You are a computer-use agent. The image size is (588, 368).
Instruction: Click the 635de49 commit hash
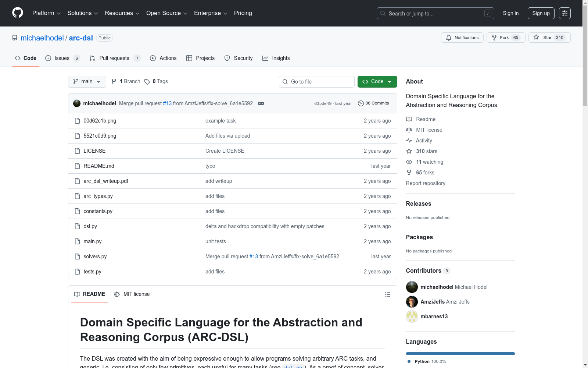(x=323, y=103)
